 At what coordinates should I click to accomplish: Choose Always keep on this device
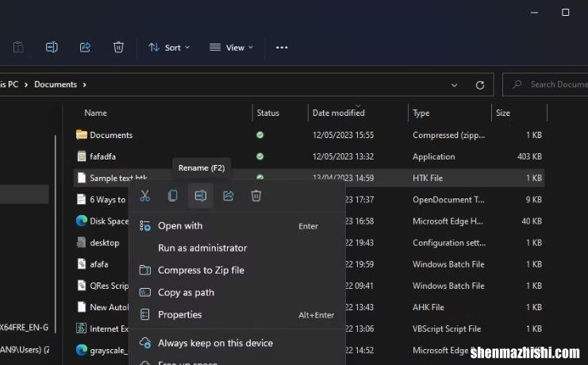coord(237,343)
